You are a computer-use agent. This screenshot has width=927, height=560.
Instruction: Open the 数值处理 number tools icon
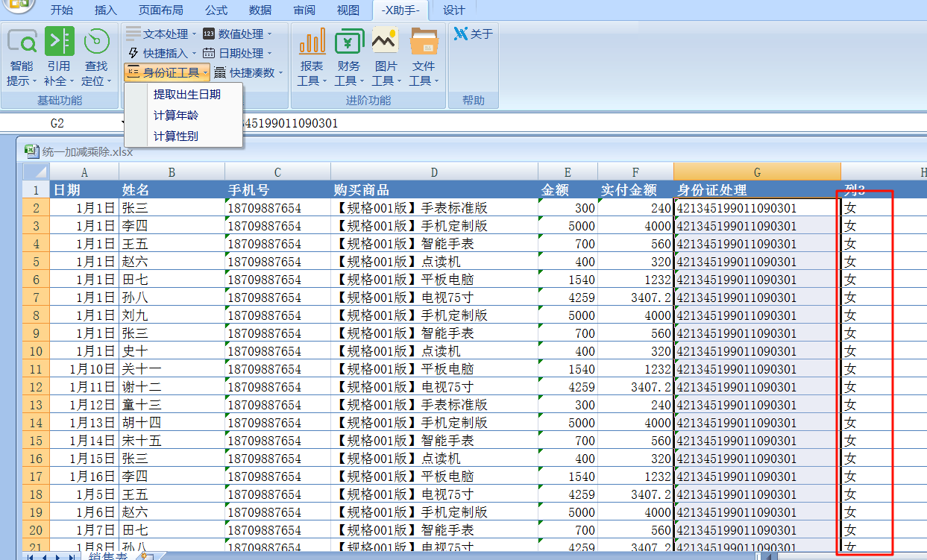pos(209,34)
